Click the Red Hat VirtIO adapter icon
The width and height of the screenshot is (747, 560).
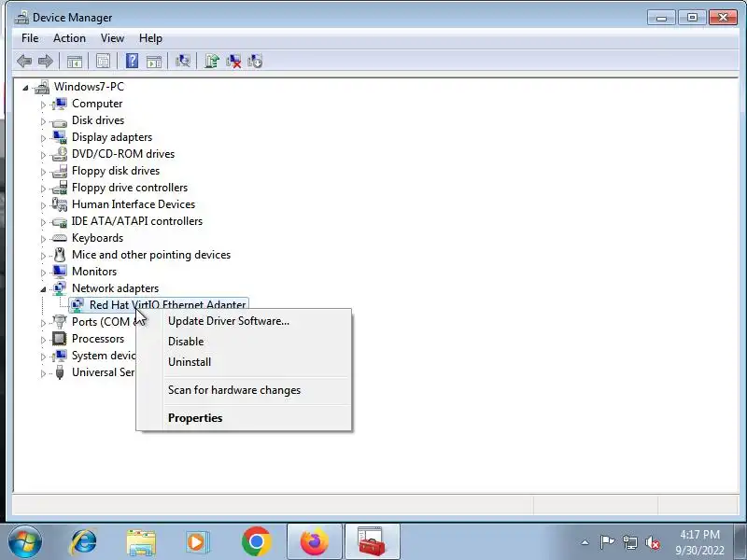click(78, 305)
